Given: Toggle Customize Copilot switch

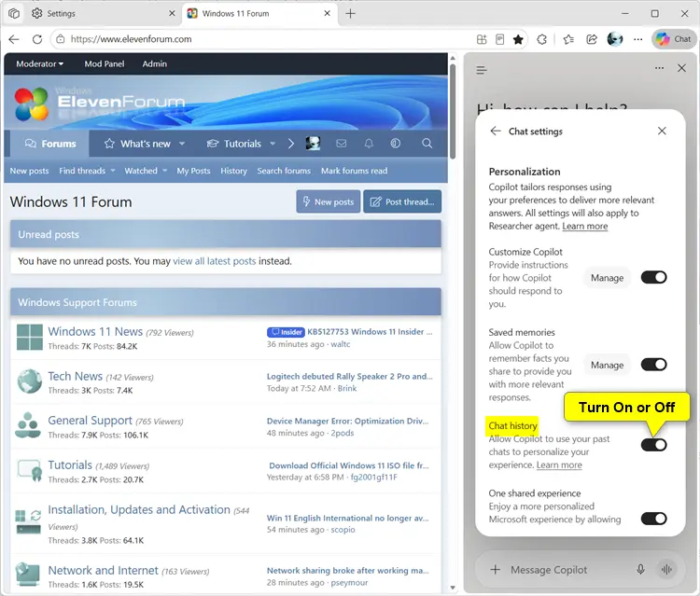Looking at the screenshot, I should coord(653,277).
